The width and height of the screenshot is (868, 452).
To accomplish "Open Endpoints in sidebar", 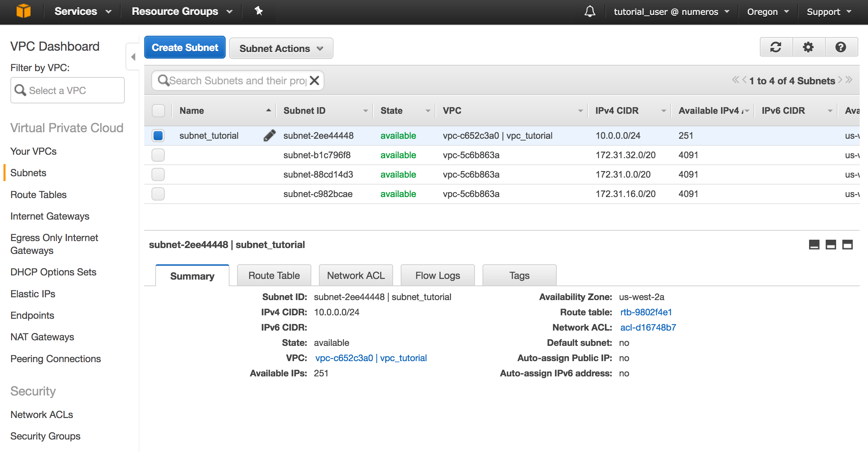I will (32, 315).
